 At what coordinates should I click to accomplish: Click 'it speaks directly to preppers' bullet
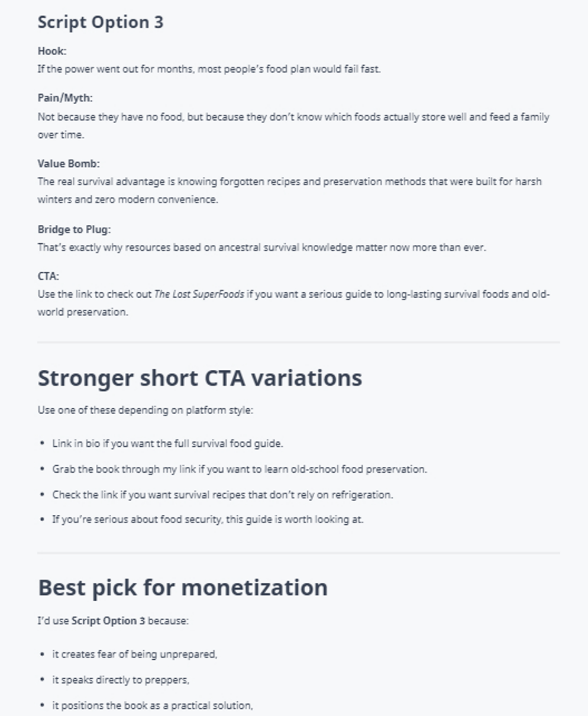(x=121, y=680)
